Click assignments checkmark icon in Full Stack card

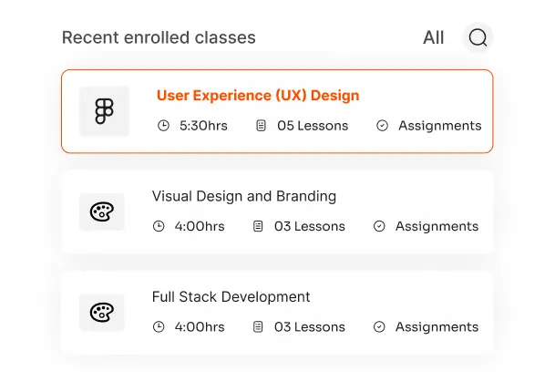379,326
